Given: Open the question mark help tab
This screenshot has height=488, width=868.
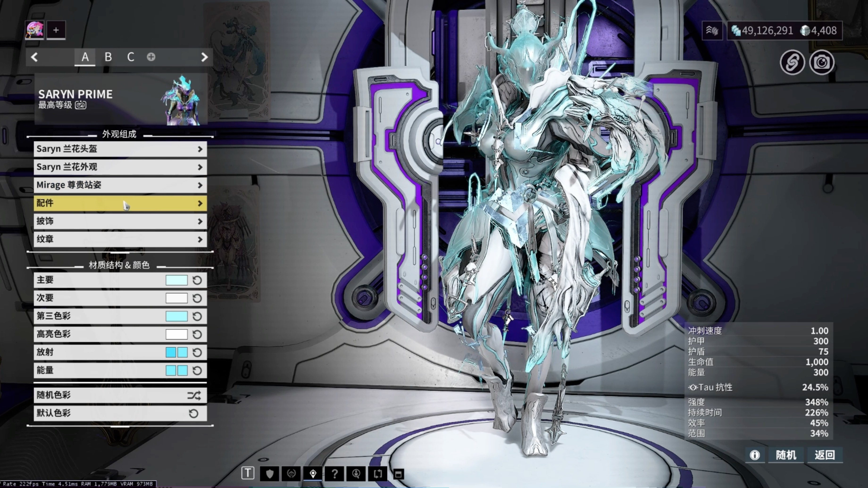Looking at the screenshot, I should [x=335, y=474].
